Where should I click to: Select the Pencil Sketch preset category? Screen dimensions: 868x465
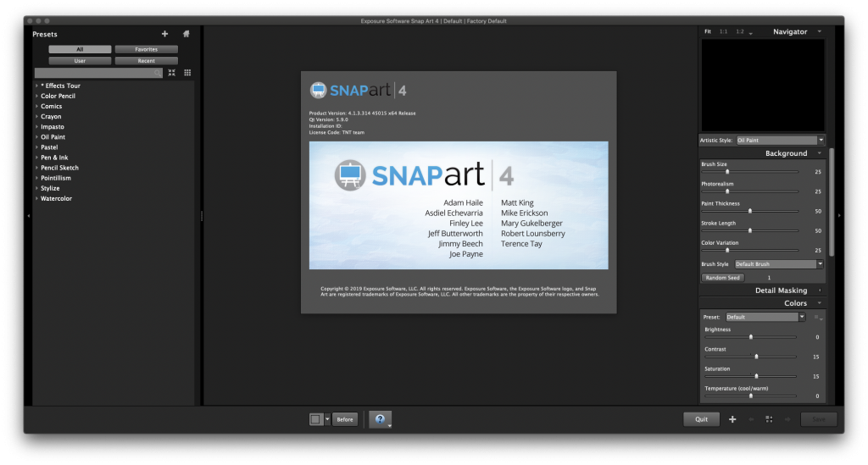59,168
